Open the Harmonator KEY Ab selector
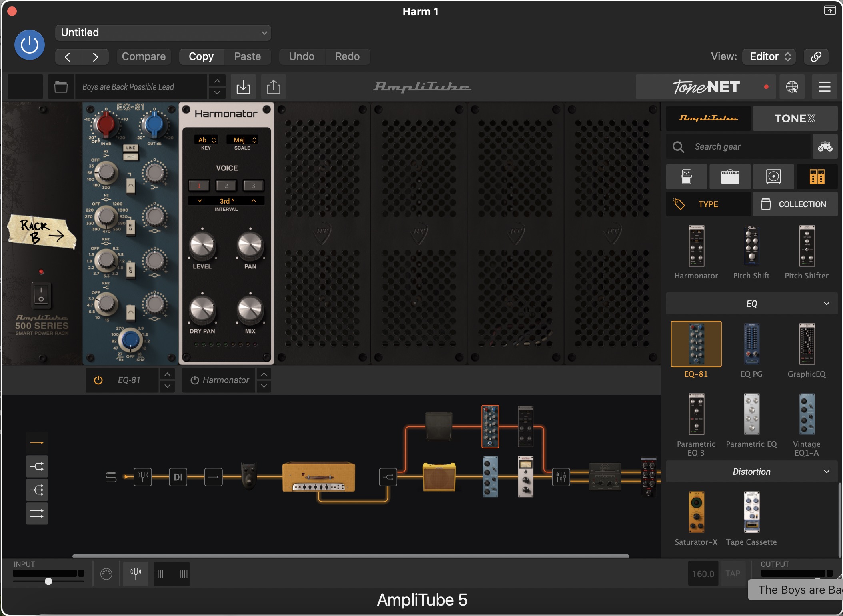 click(x=206, y=140)
